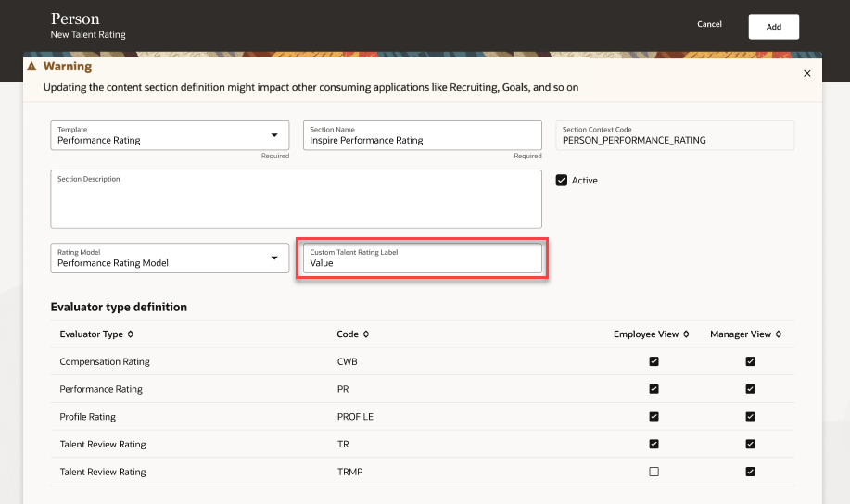This screenshot has height=504, width=850.
Task: Dismiss the Warning banner with X icon
Action: pos(806,74)
